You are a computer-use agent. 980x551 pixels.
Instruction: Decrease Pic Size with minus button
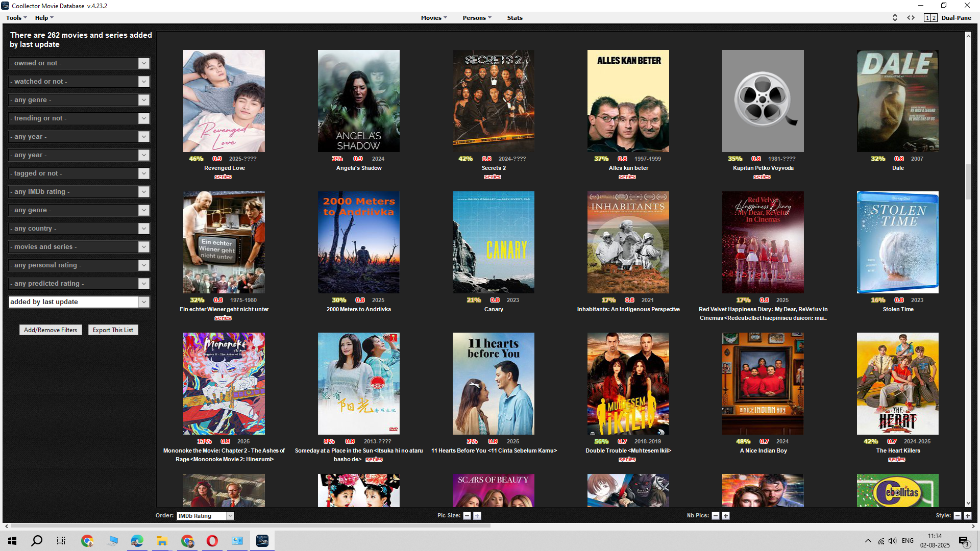467,516
